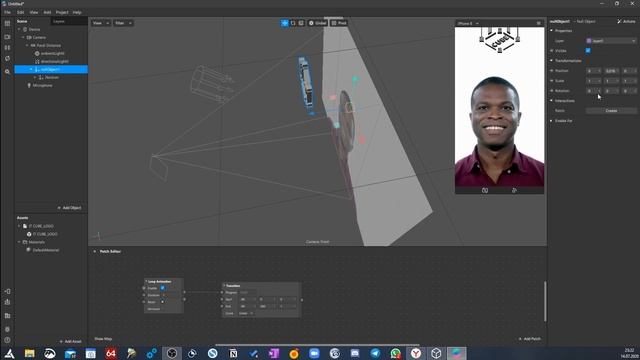The image size is (640, 360).
Task: Toggle the Pivot mode button
Action: coord(339,23)
